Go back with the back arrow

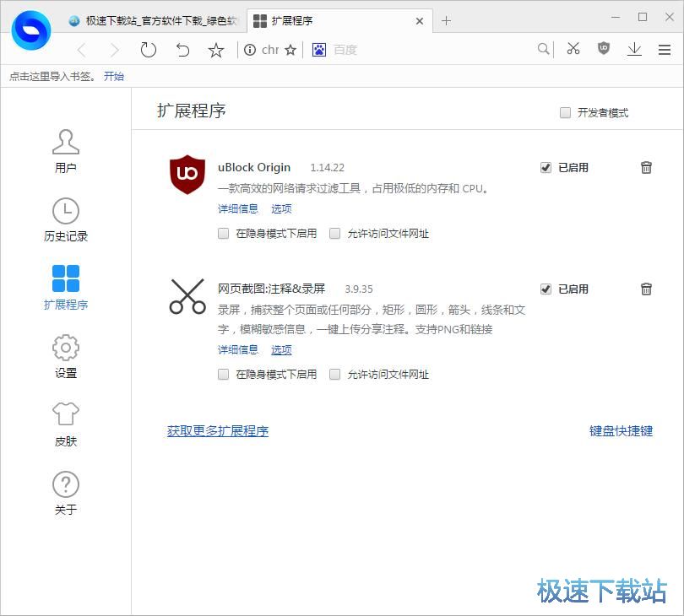point(81,50)
